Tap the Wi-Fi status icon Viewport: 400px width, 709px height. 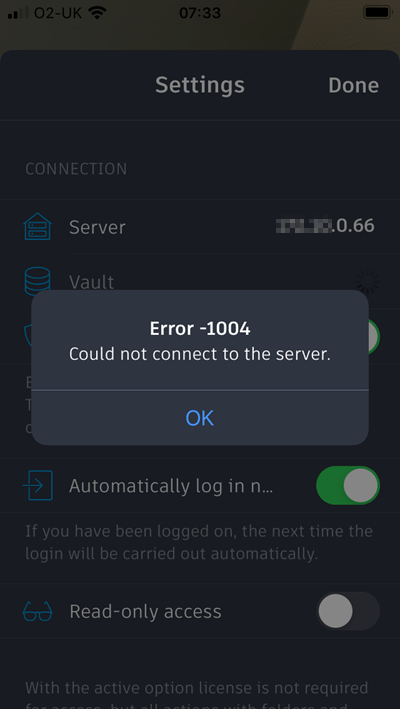coord(95,13)
